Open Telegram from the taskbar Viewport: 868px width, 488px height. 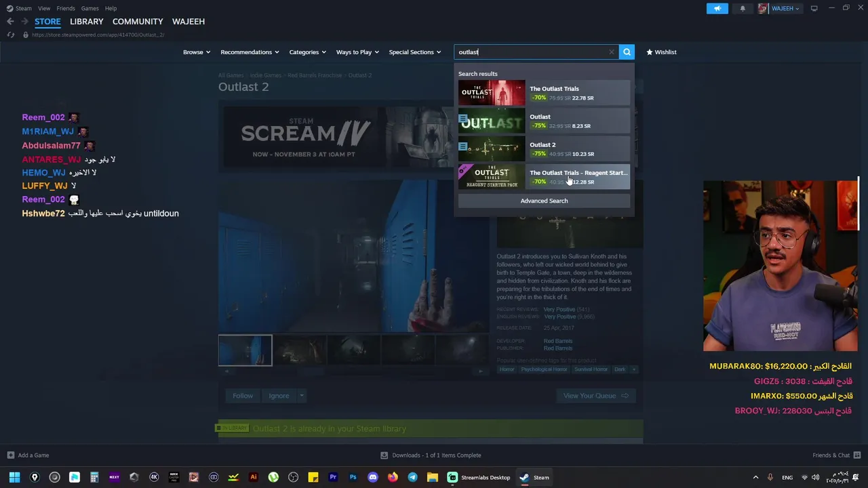(412, 477)
